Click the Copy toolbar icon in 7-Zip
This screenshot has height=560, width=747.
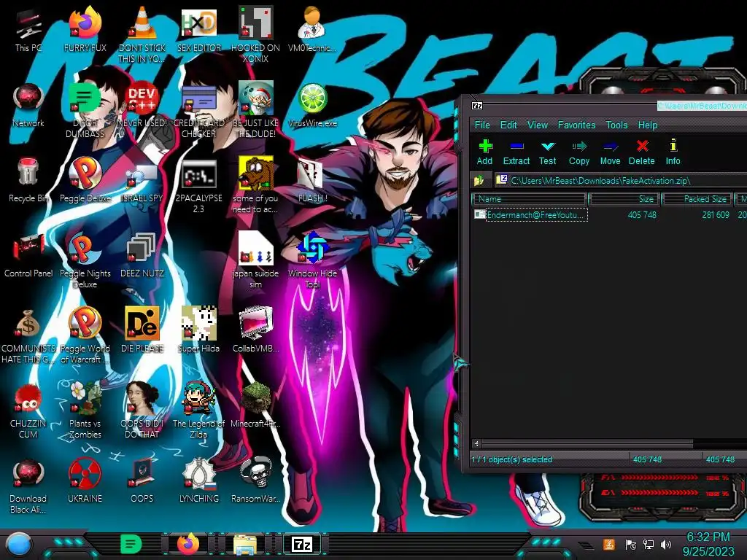578,152
